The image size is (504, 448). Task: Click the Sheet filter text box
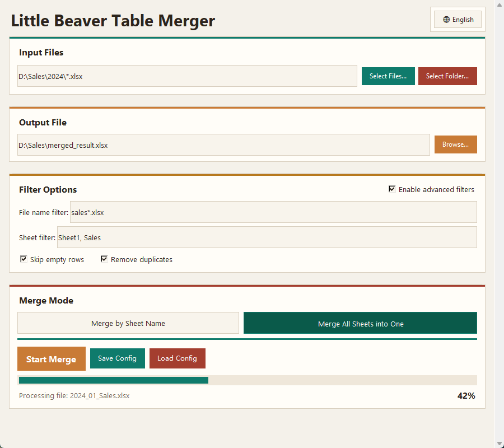click(x=267, y=237)
